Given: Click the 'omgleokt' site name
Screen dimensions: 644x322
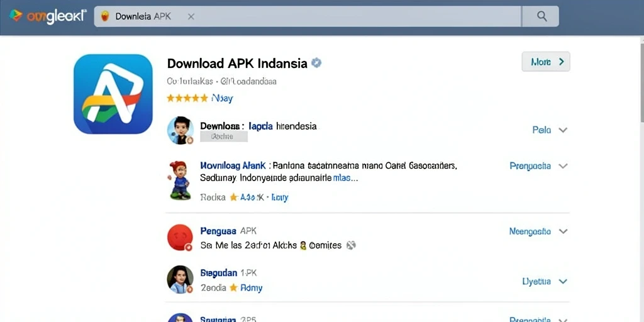Looking at the screenshot, I should [57, 16].
